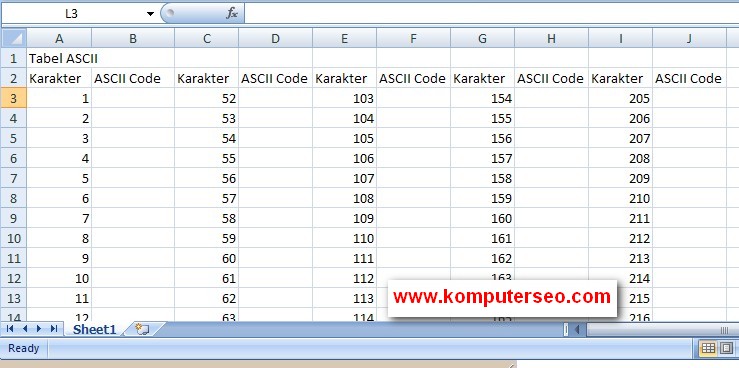This screenshot has height=368, width=739.
Task: Click Ready status in status bar
Action: coord(24,349)
